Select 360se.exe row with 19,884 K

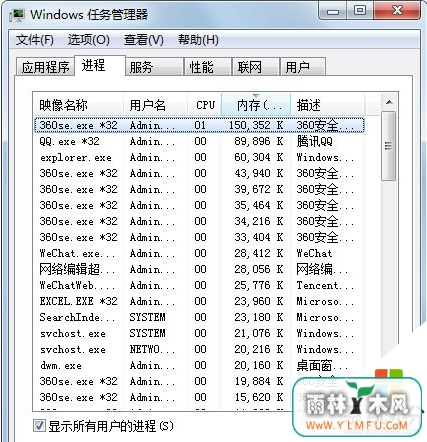tap(199, 381)
